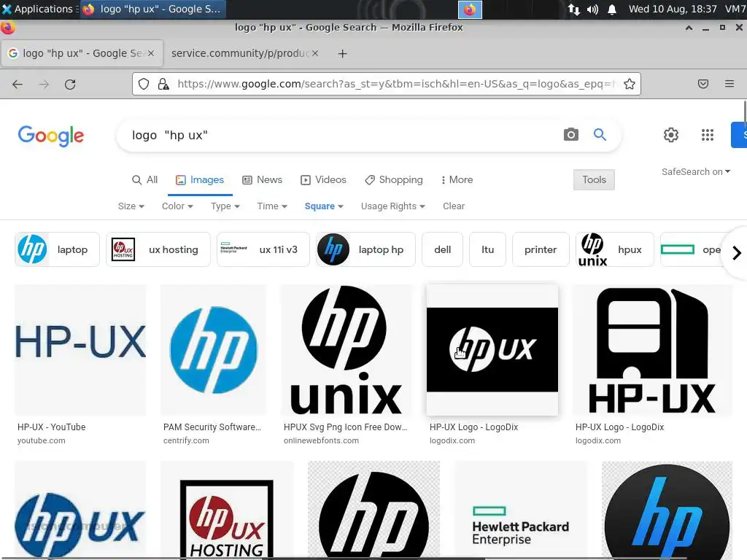This screenshot has height=560, width=747.
Task: Expand the More search categories menu
Action: 457,180
